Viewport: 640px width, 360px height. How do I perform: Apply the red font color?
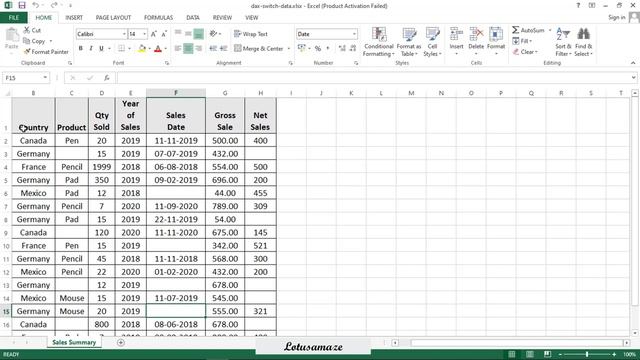tap(158, 49)
